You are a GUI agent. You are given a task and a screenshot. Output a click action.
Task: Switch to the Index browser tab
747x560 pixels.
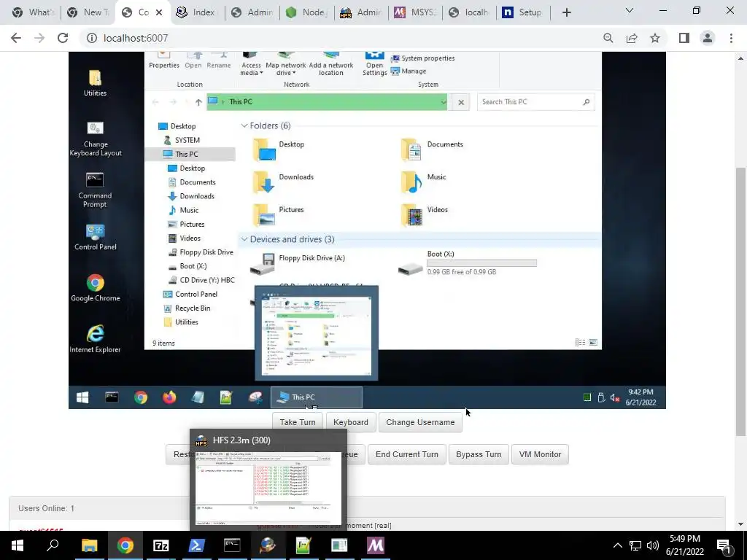click(196, 12)
